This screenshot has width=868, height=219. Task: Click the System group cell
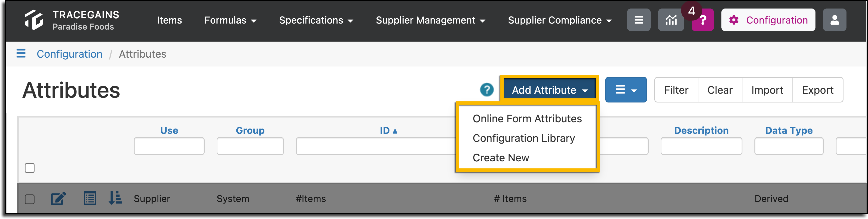(x=233, y=199)
